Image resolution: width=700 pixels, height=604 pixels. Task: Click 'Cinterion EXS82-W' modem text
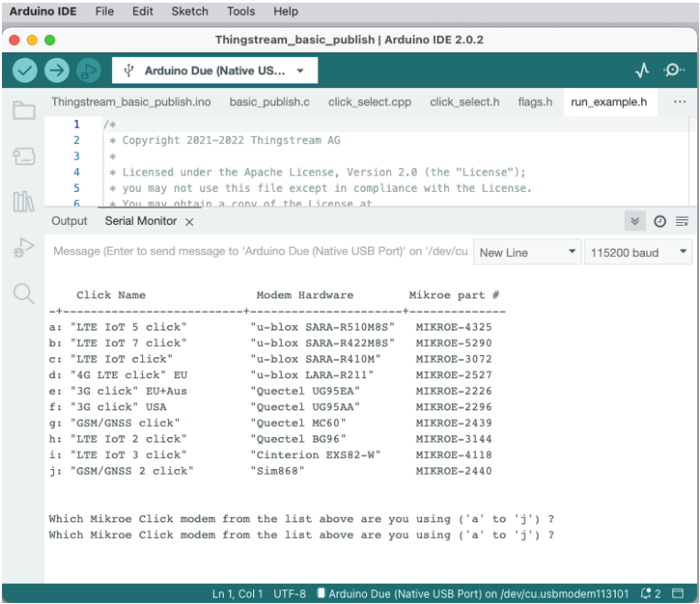[316, 454]
